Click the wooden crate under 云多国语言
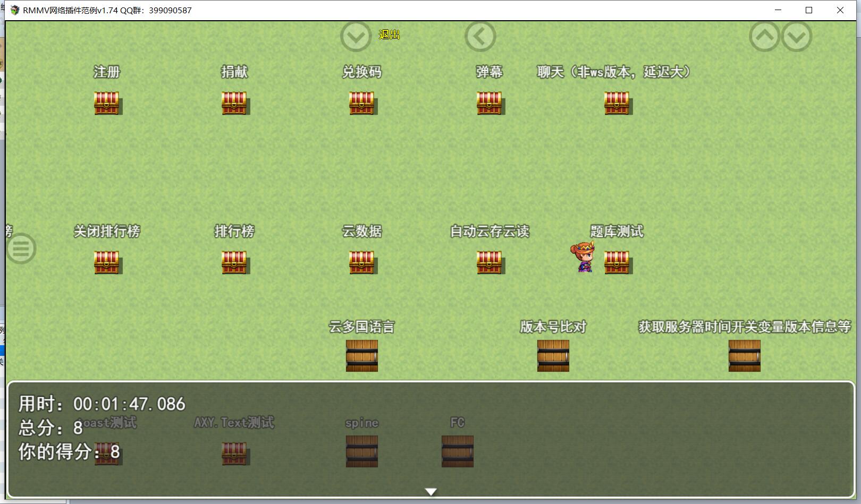 tap(362, 356)
